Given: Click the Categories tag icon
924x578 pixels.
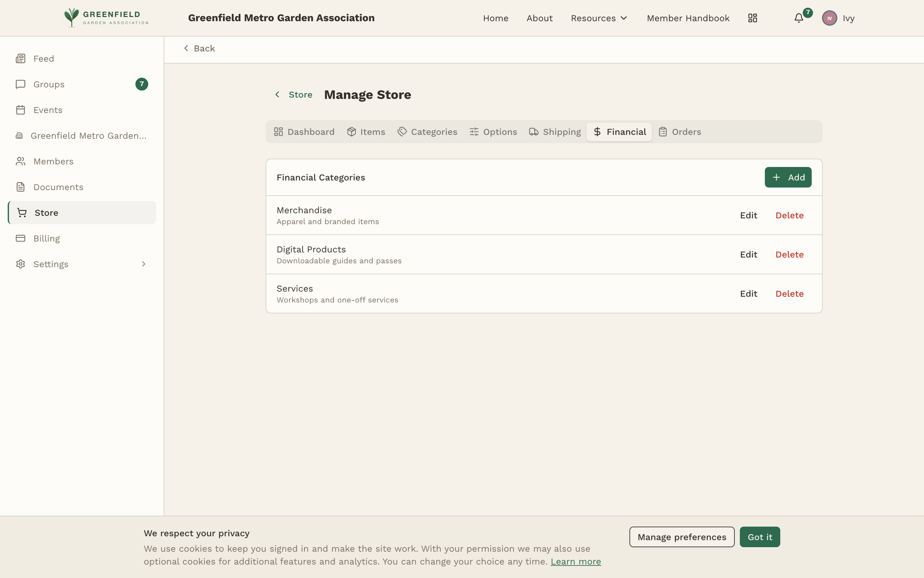Looking at the screenshot, I should click(402, 132).
